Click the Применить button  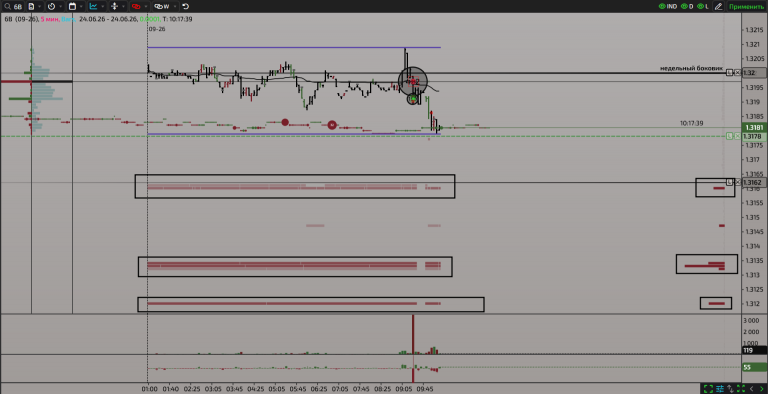click(x=746, y=6)
